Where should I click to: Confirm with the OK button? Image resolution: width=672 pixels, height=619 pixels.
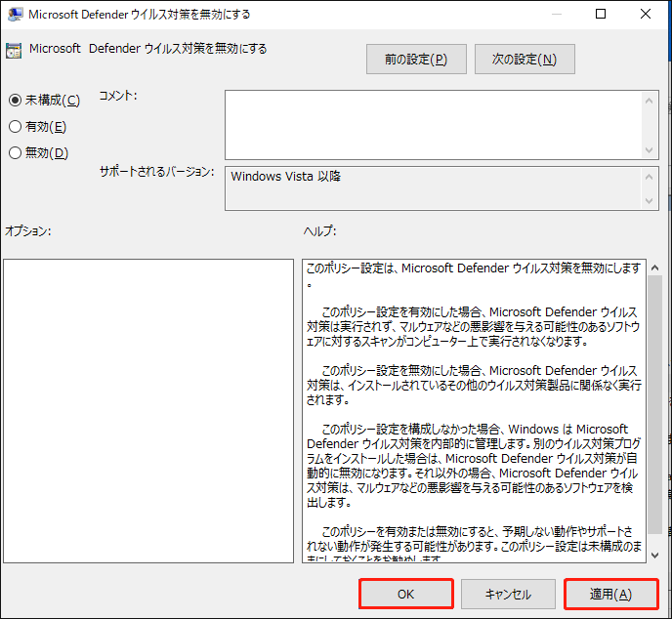pos(406,595)
